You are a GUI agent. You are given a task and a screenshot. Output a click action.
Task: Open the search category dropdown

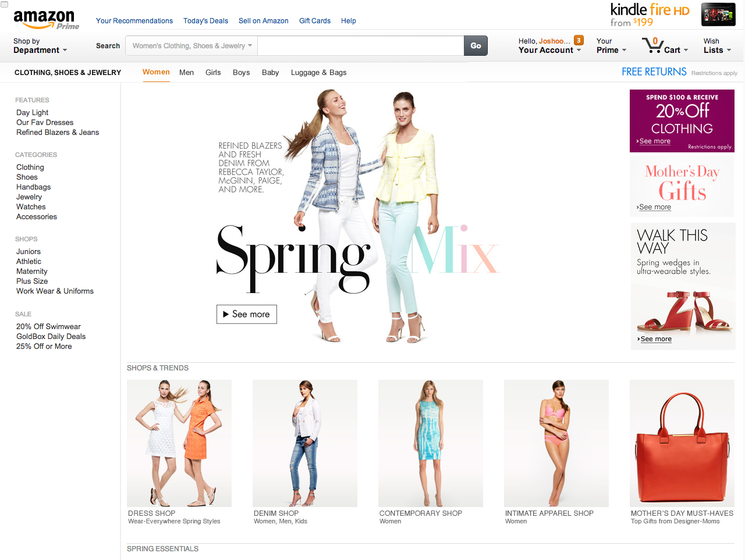[192, 46]
